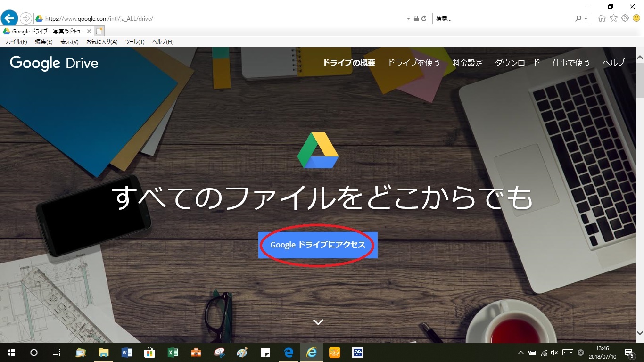Open the browser Home icon
The width and height of the screenshot is (644, 362).
[602, 18]
